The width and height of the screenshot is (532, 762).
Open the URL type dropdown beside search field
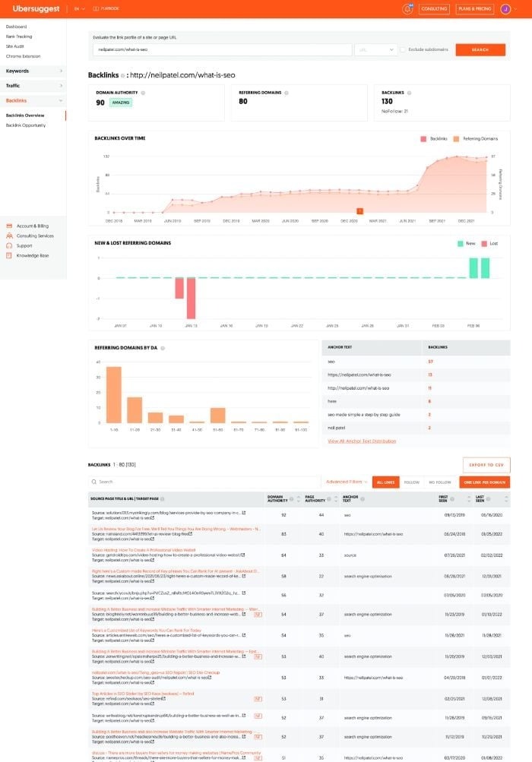[x=376, y=49]
